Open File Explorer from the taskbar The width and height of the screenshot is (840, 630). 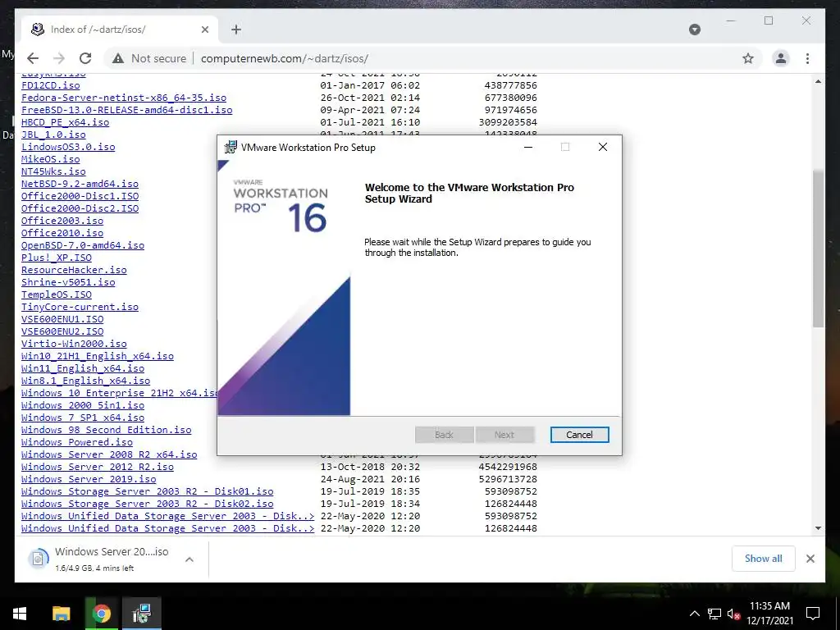61,614
